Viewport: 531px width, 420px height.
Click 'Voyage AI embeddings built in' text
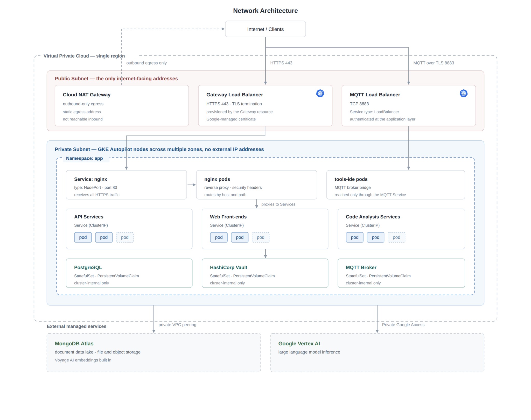[83, 360]
